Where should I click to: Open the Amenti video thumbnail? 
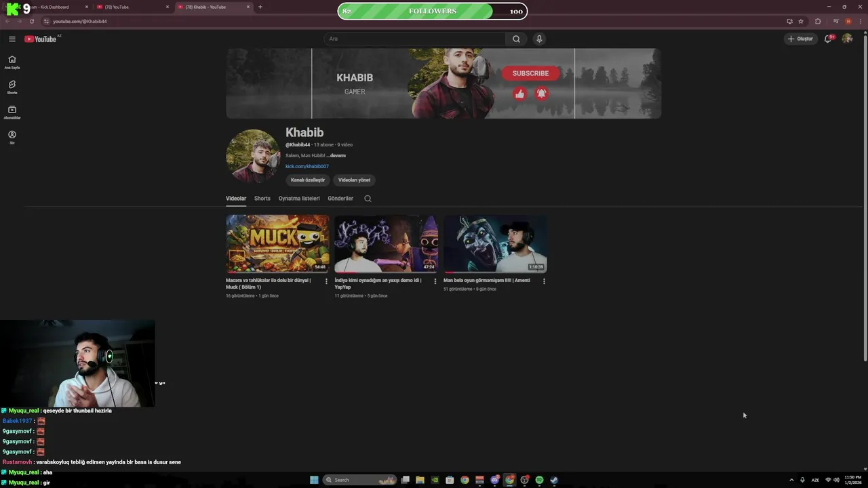coord(495,244)
